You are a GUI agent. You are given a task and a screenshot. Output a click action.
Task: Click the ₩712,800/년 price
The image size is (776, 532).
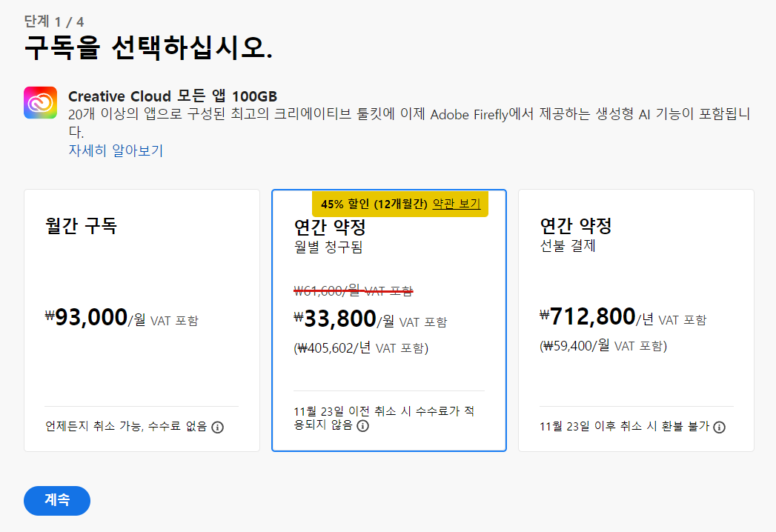click(623, 316)
